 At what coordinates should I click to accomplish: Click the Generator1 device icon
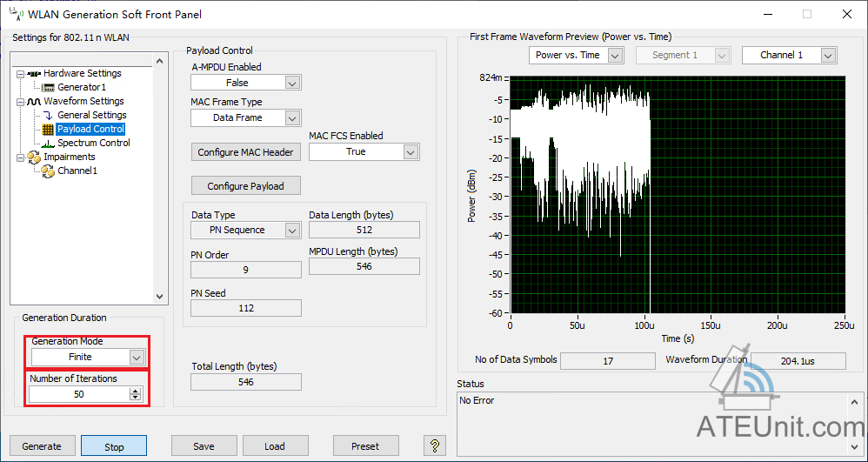point(49,87)
